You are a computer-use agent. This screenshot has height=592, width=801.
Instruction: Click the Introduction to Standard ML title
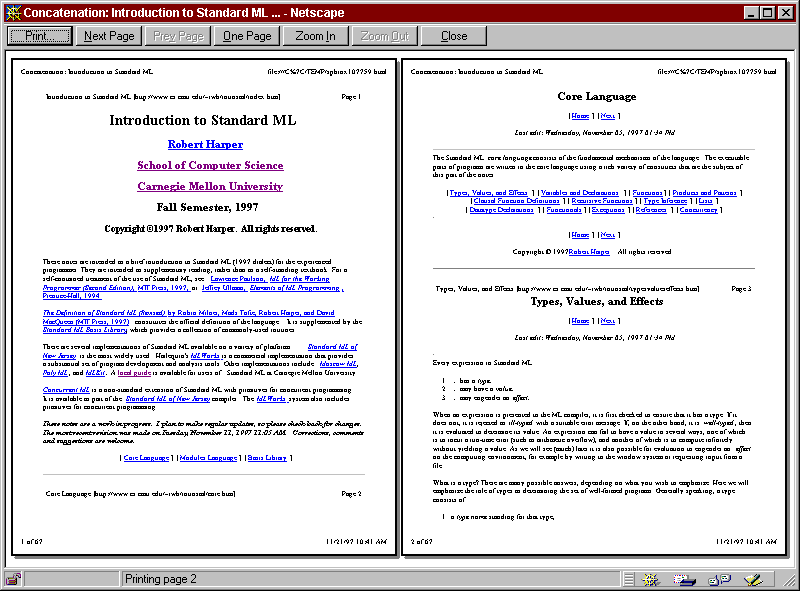tap(203, 121)
